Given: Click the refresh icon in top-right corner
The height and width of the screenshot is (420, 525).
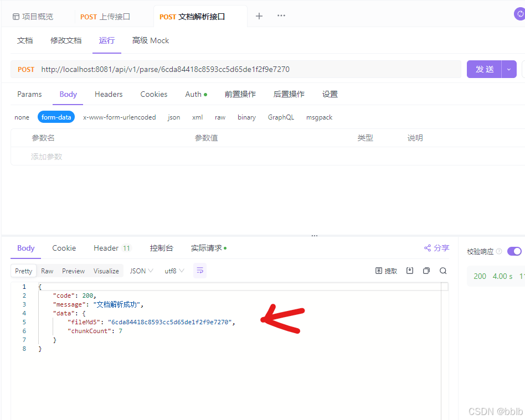Looking at the screenshot, I should click(519, 13).
